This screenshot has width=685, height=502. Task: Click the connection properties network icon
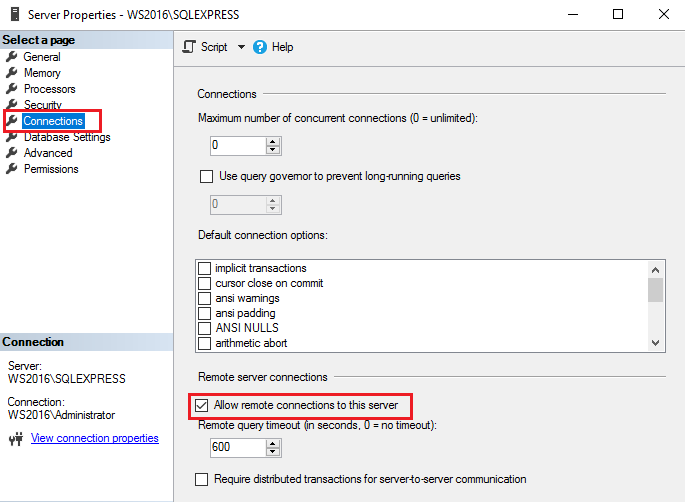[15, 438]
